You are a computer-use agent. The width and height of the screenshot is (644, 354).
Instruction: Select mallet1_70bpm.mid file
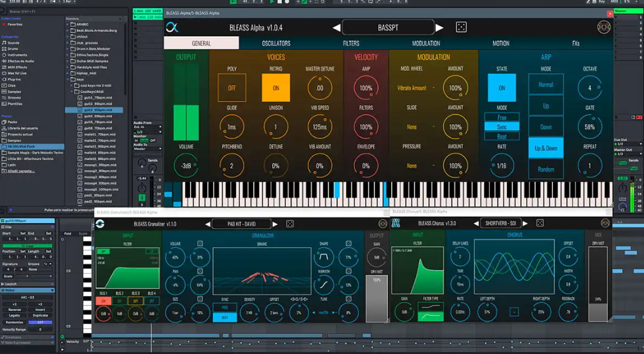click(x=97, y=135)
